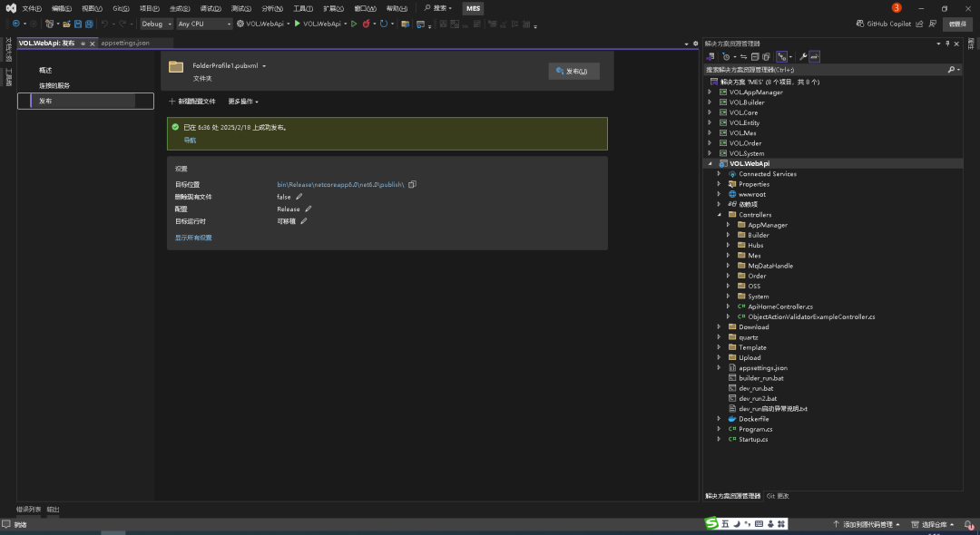
Task: Switch to the appsettings.json tab
Action: (x=125, y=43)
